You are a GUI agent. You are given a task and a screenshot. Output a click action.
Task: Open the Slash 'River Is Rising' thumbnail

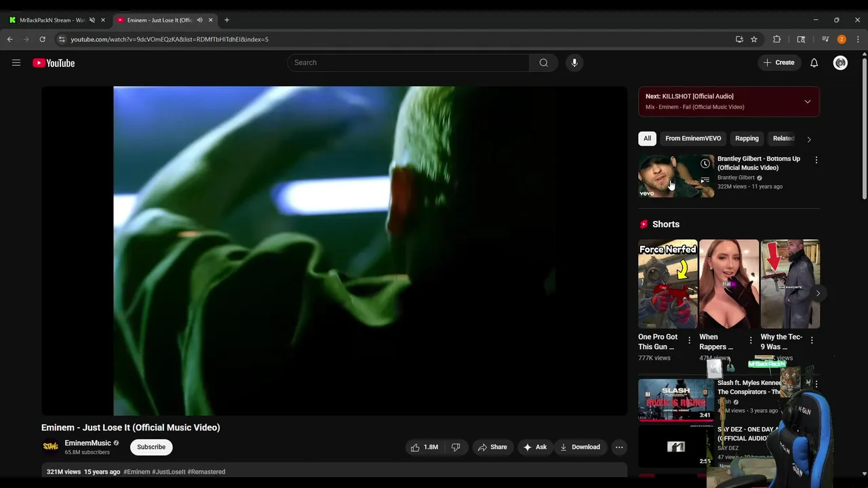(x=676, y=400)
